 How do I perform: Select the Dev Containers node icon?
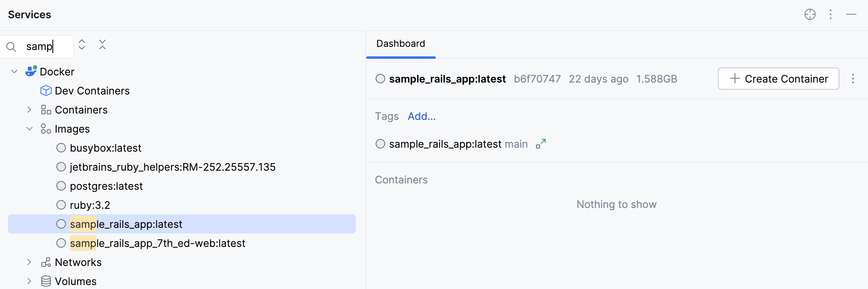coord(46,91)
